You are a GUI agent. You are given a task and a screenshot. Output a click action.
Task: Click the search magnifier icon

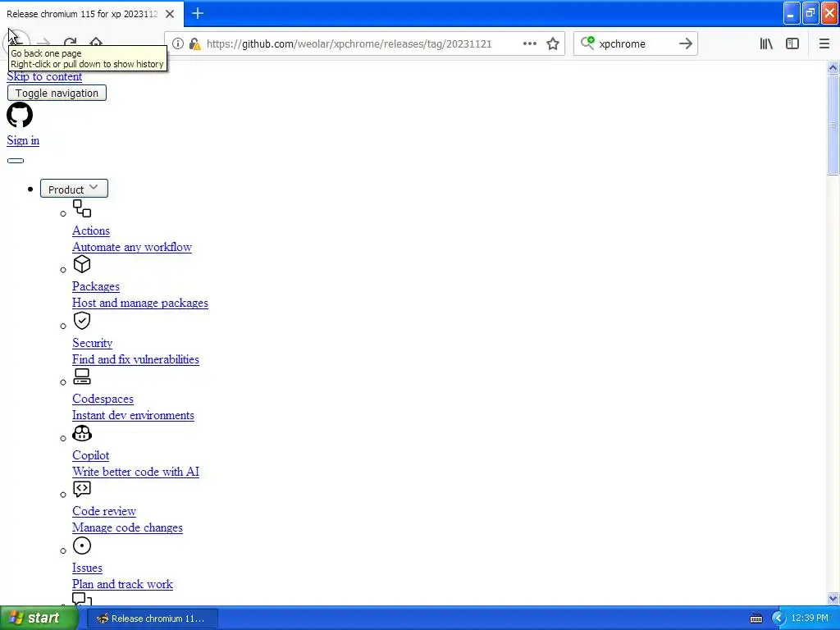coord(587,43)
